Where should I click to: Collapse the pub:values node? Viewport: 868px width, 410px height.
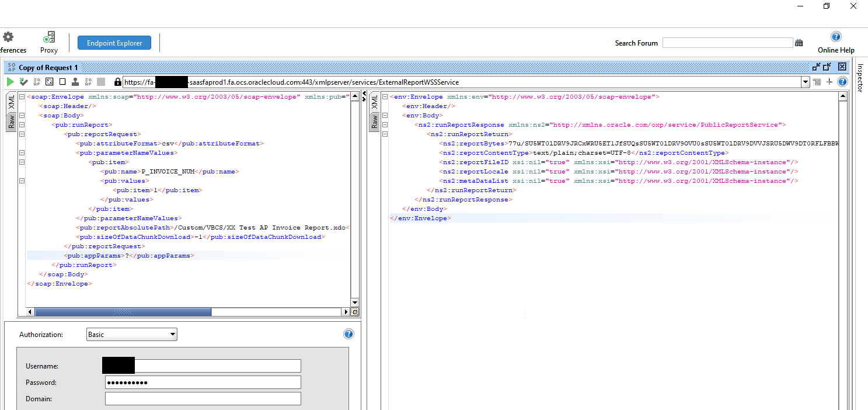(x=22, y=181)
